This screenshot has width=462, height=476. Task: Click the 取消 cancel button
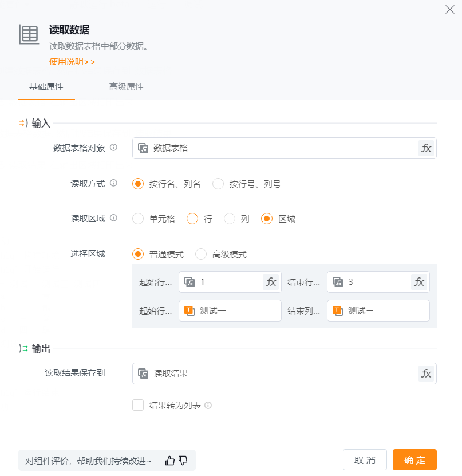tap(365, 460)
